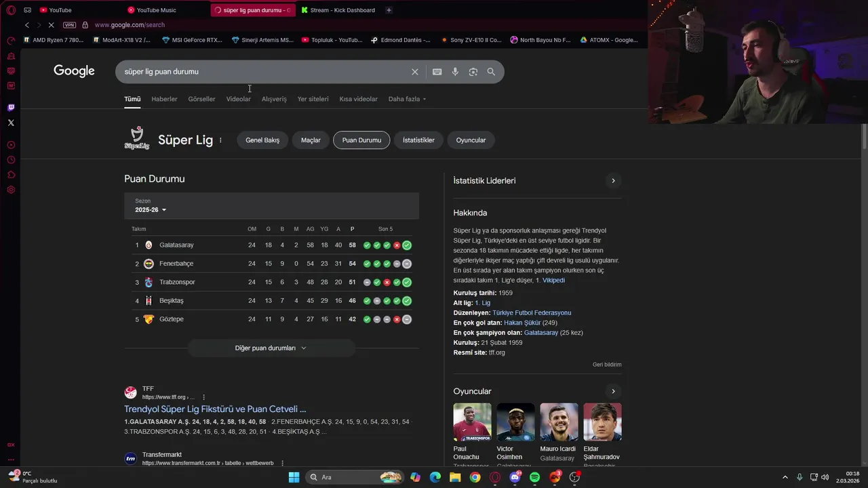Select the Görseller search tab
Viewport: 868px width, 488px height.
pos(201,99)
